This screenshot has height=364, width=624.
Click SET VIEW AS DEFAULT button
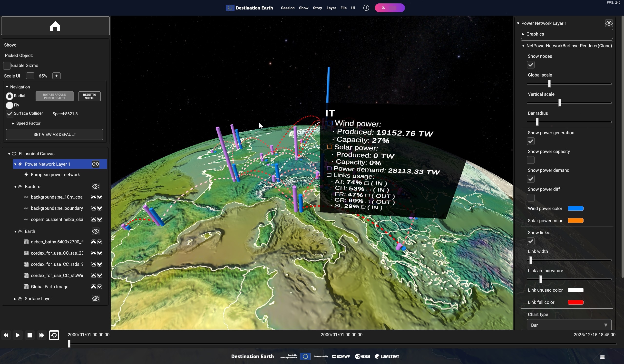click(x=54, y=135)
